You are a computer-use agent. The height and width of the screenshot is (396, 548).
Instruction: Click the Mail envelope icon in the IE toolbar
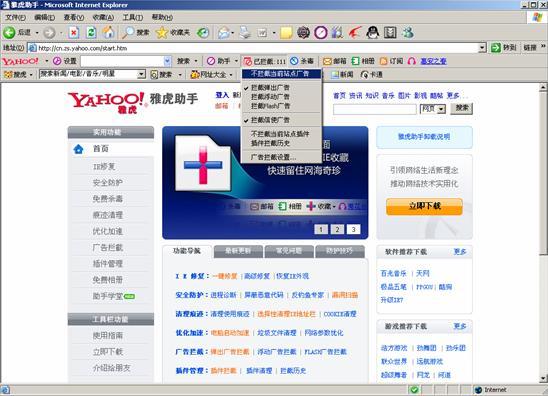tap(223, 33)
